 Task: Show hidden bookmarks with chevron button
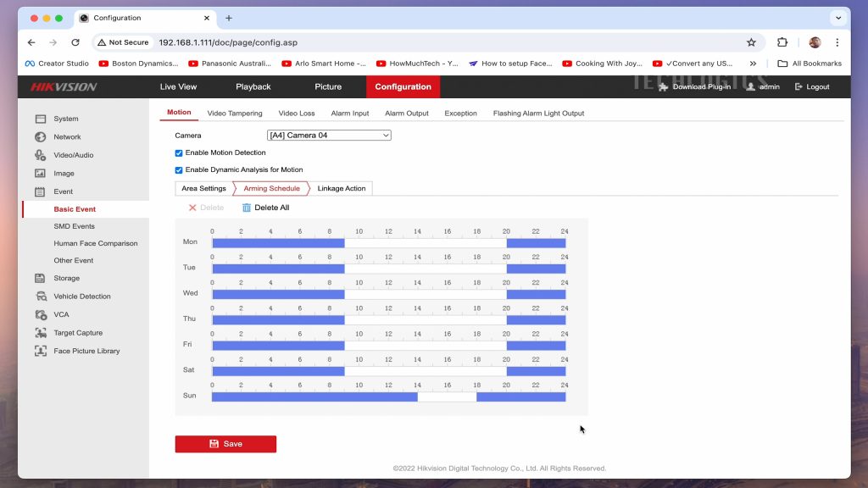[753, 64]
